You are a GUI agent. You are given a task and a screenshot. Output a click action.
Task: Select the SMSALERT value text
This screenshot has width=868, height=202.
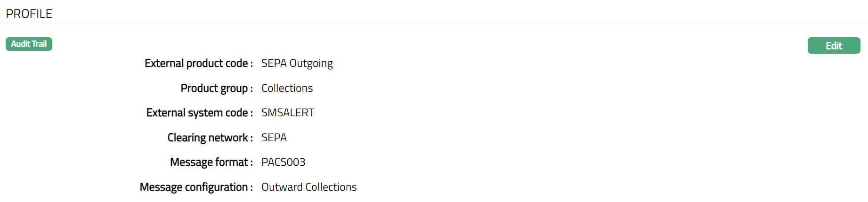pos(287,113)
